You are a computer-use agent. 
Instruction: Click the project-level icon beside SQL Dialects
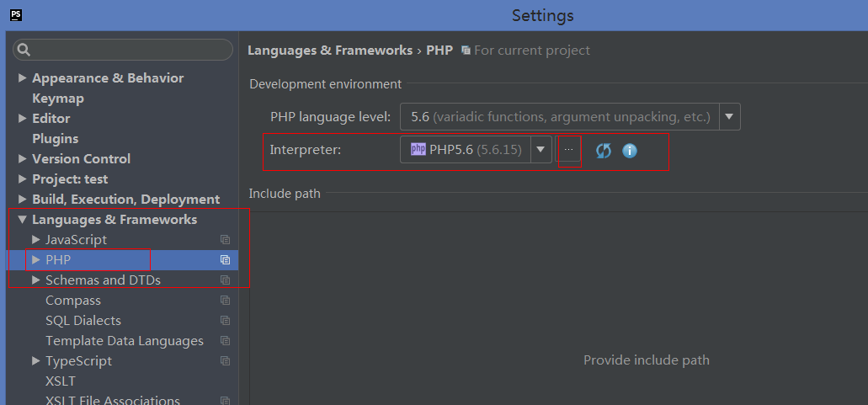225,321
